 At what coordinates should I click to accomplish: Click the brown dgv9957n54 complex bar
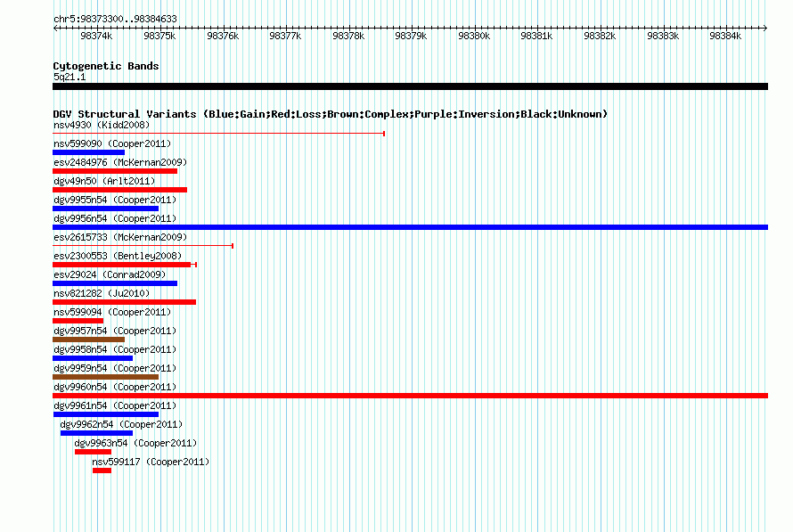pyautogui.click(x=88, y=340)
